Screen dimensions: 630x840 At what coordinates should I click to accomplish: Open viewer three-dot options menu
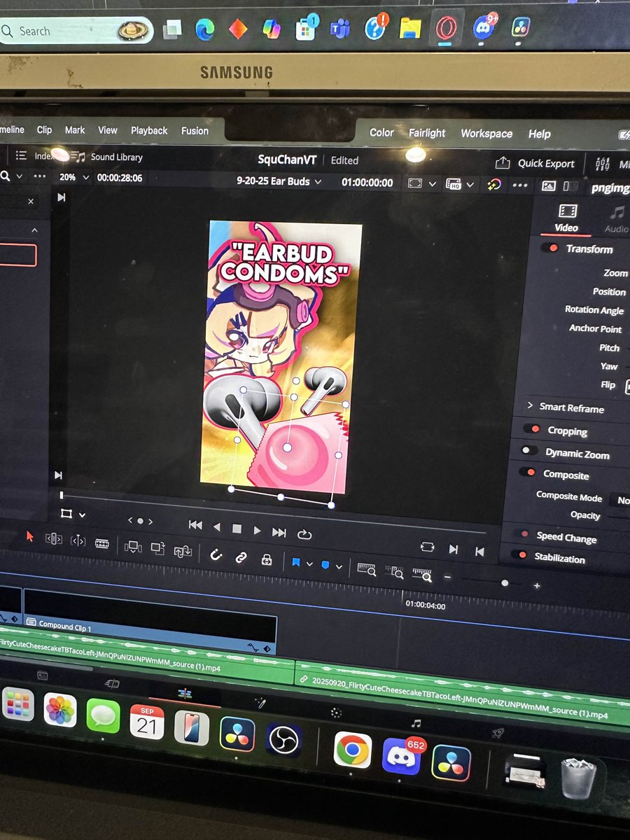click(x=520, y=185)
